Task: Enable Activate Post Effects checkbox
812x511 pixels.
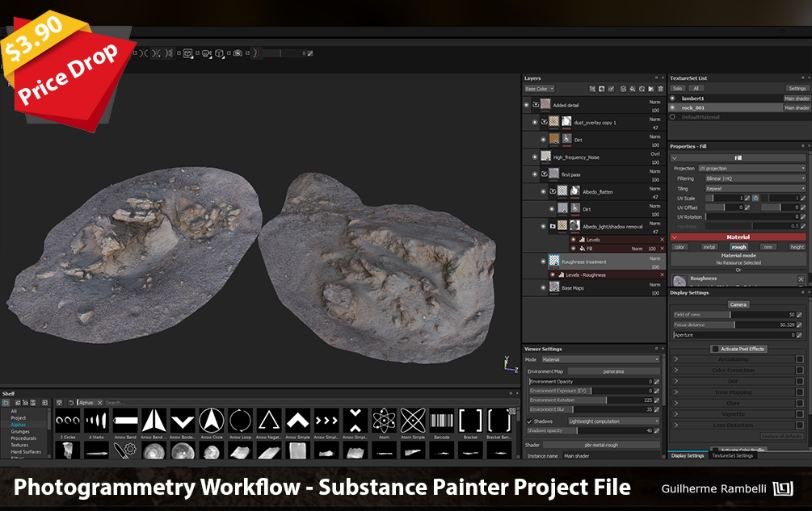Action: 715,349
